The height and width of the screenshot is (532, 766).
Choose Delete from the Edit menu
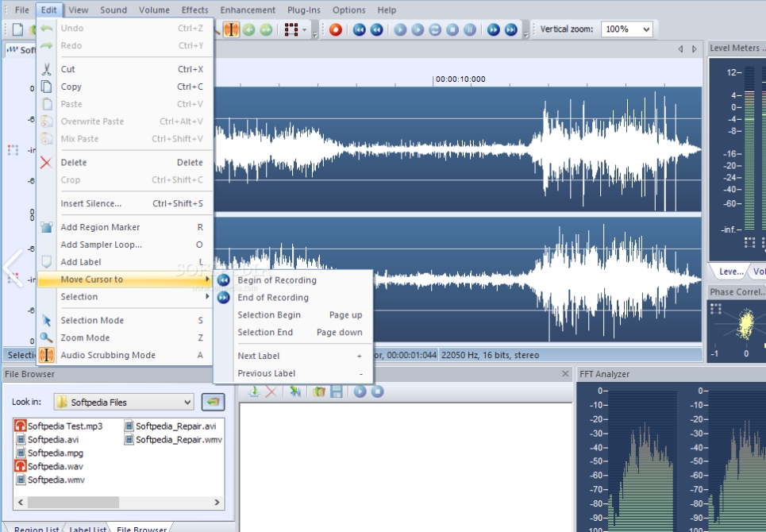pyautogui.click(x=125, y=162)
